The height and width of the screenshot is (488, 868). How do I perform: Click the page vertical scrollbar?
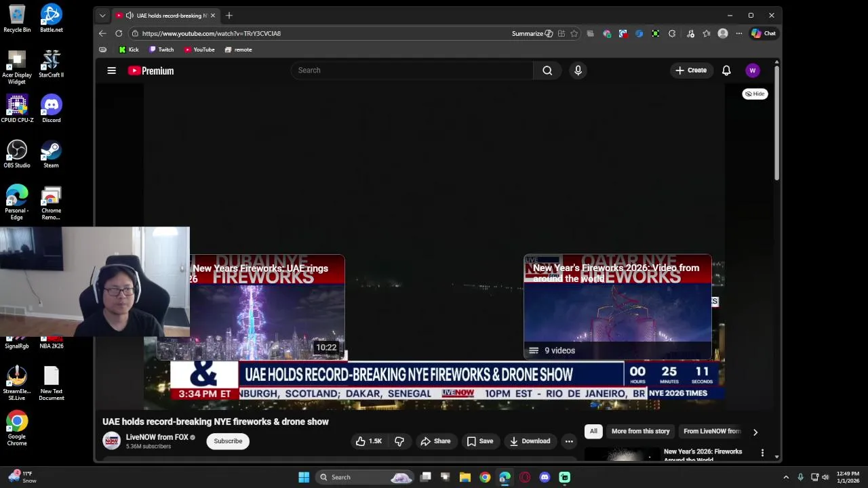click(776, 122)
